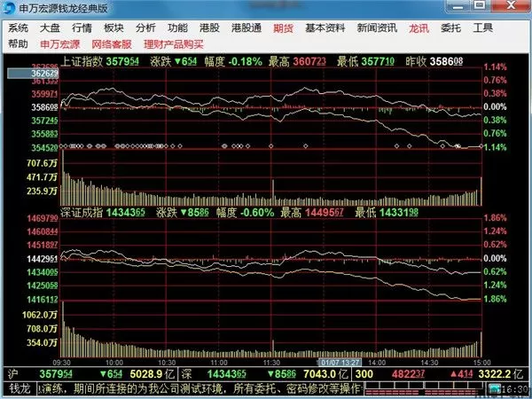Open the red 龙讯 menu
This screenshot has height=399, width=532.
[419, 28]
